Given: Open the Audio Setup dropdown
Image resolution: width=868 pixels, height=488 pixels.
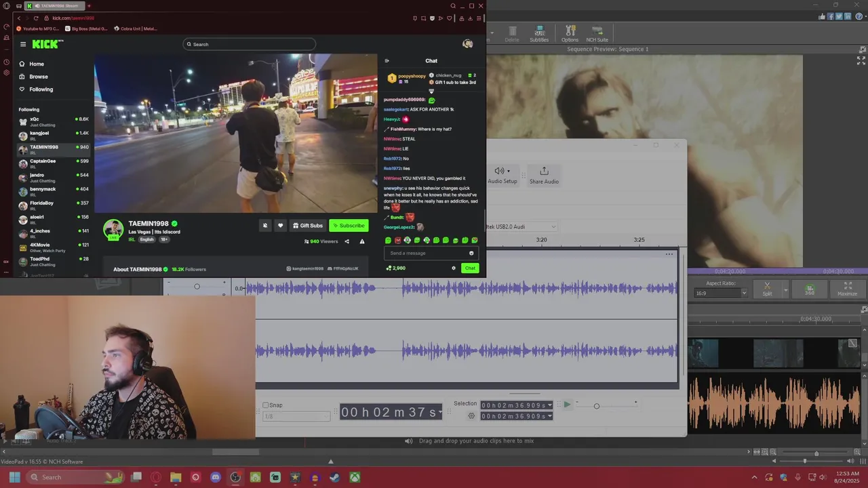Looking at the screenshot, I should pos(502,176).
